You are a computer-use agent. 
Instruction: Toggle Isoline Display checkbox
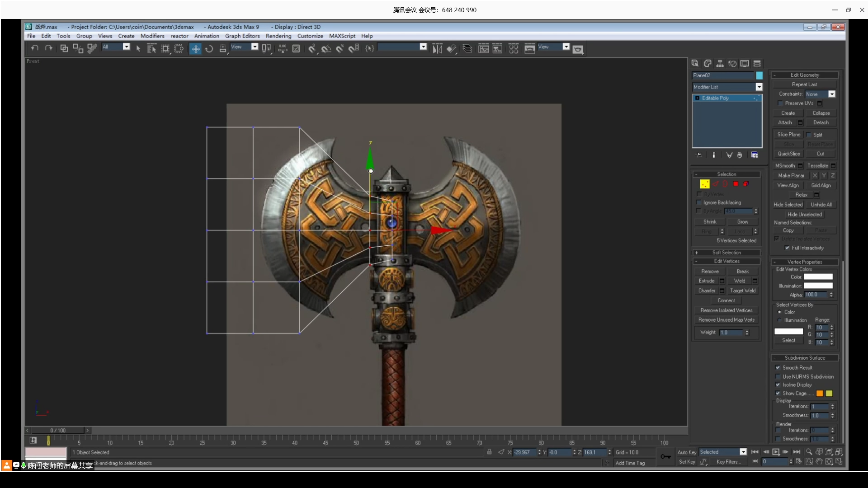[778, 385]
